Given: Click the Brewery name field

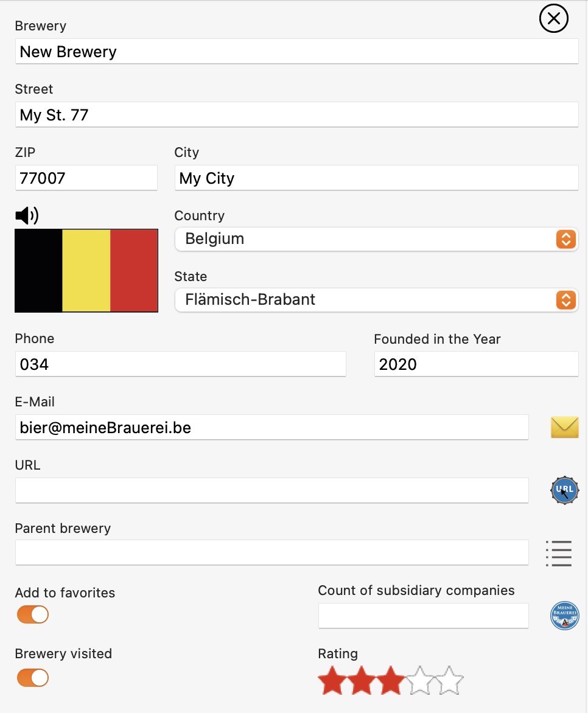Looking at the screenshot, I should tap(296, 51).
